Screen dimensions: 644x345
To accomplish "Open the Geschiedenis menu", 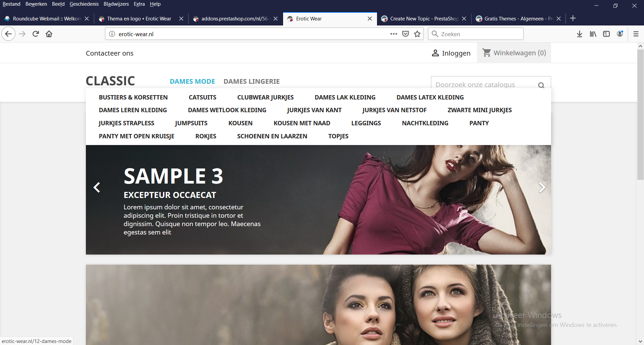I will pyautogui.click(x=84, y=4).
